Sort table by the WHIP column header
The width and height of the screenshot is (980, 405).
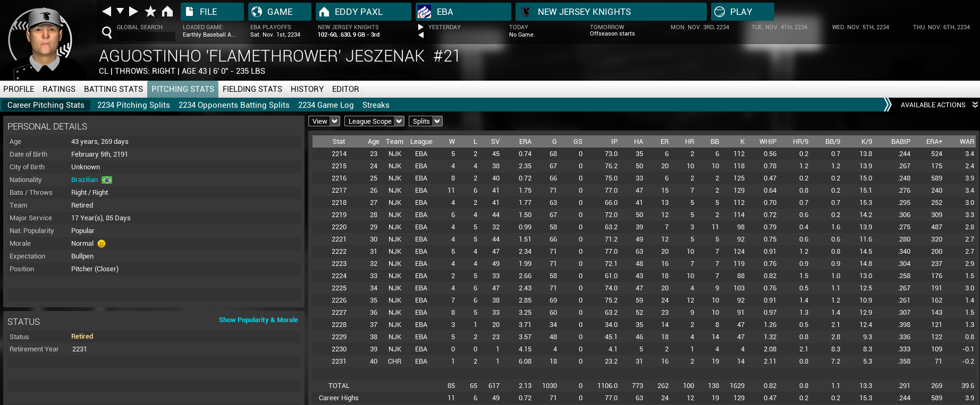pos(767,142)
